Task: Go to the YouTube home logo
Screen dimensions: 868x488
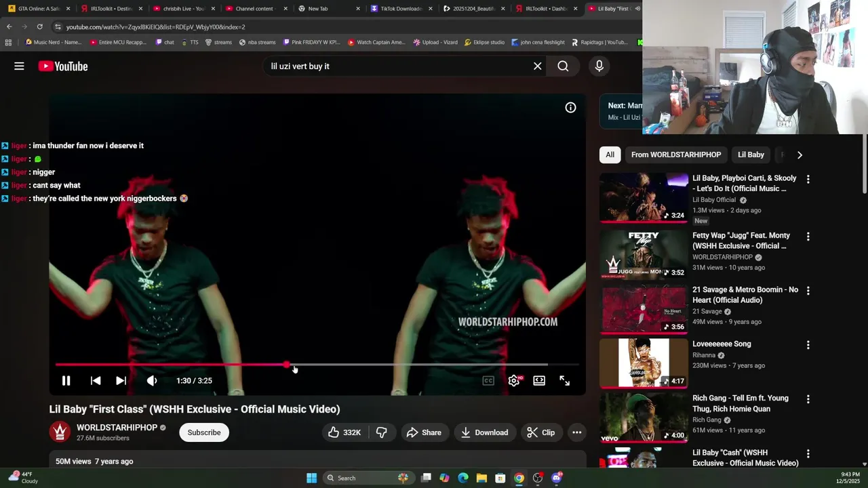Action: coord(63,66)
